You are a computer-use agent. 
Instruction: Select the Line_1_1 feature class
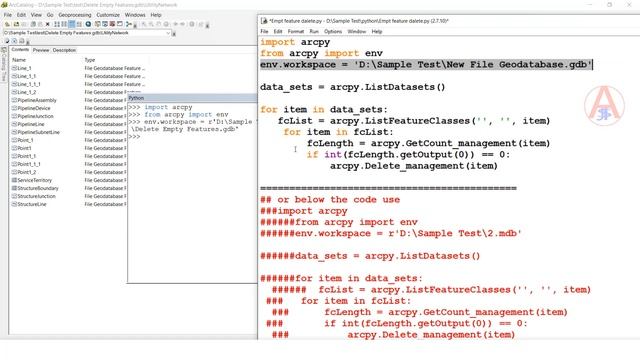tap(24, 76)
